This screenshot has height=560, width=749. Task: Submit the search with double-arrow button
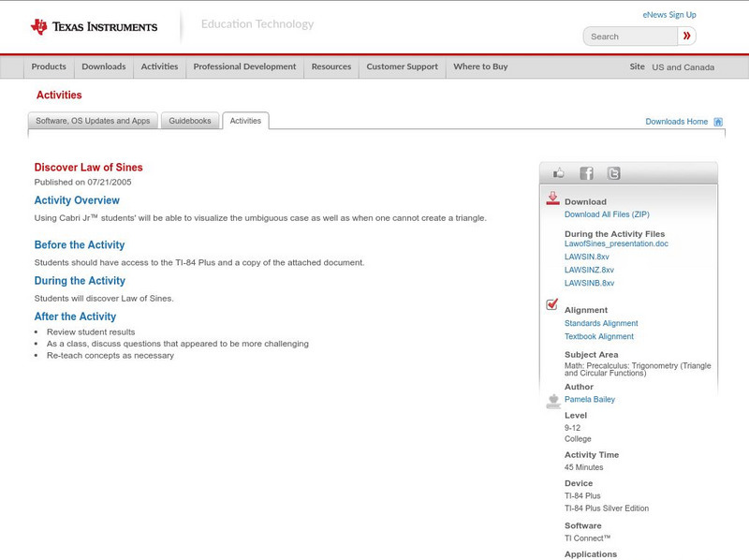(x=686, y=36)
